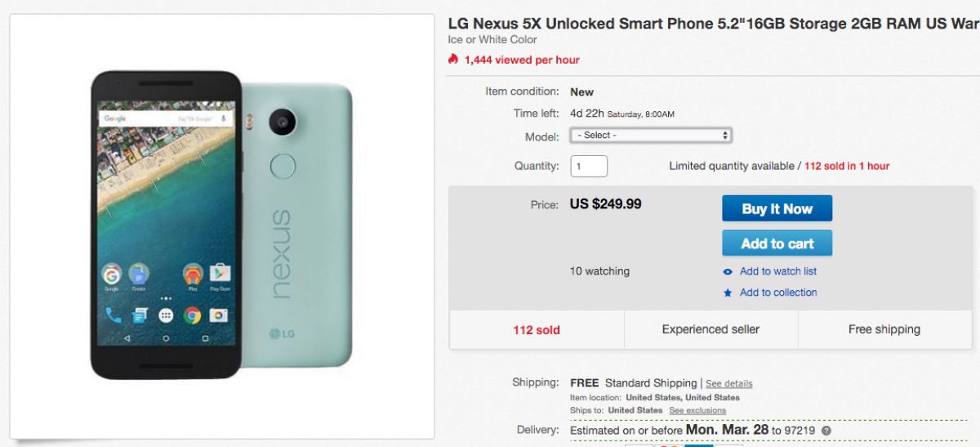The width and height of the screenshot is (980, 447).
Task: Open the See exclusions link
Action: pos(697,410)
